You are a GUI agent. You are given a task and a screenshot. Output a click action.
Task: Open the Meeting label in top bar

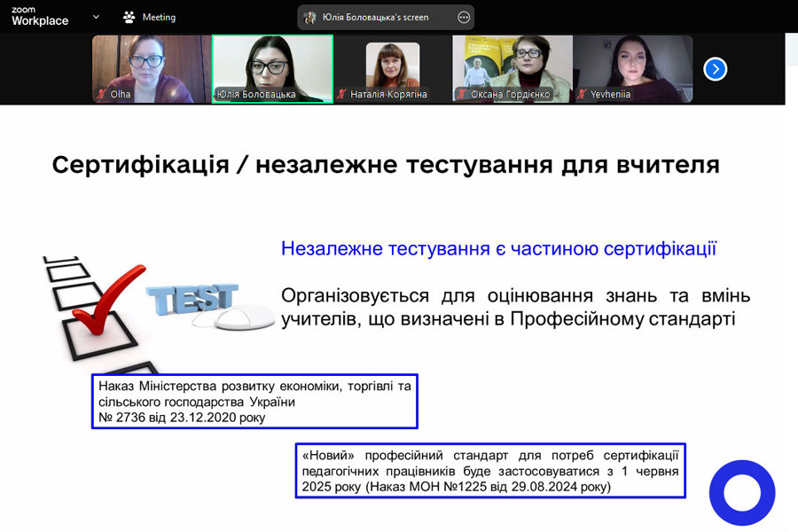(x=159, y=18)
